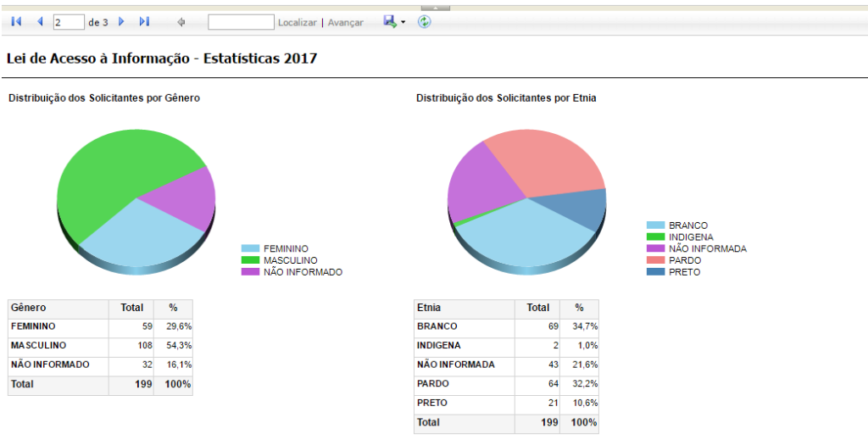Open the export format dropdown arrow
Viewport: 868px width, 440px height.
click(403, 23)
